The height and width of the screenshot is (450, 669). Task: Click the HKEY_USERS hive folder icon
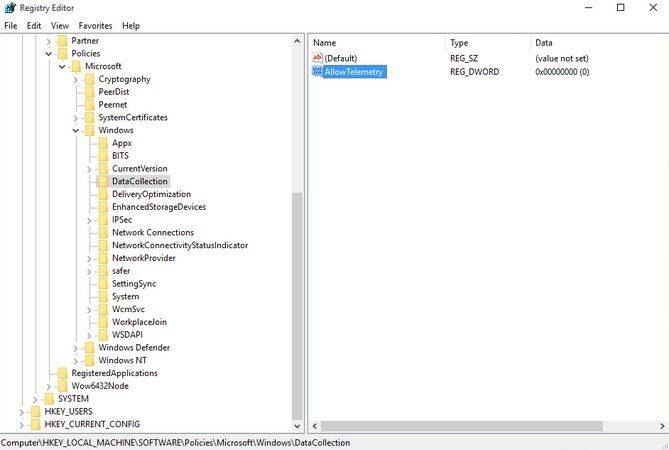pyautogui.click(x=36, y=412)
